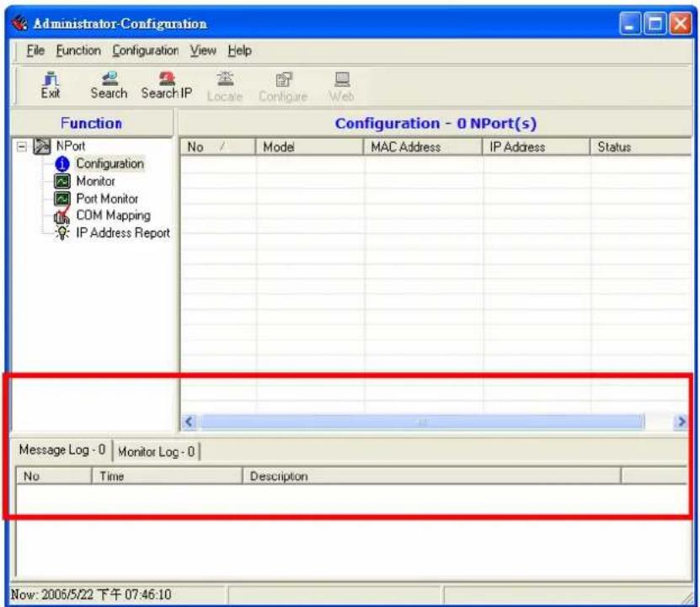Open the Function menu
700x607 pixels.
[x=78, y=51]
